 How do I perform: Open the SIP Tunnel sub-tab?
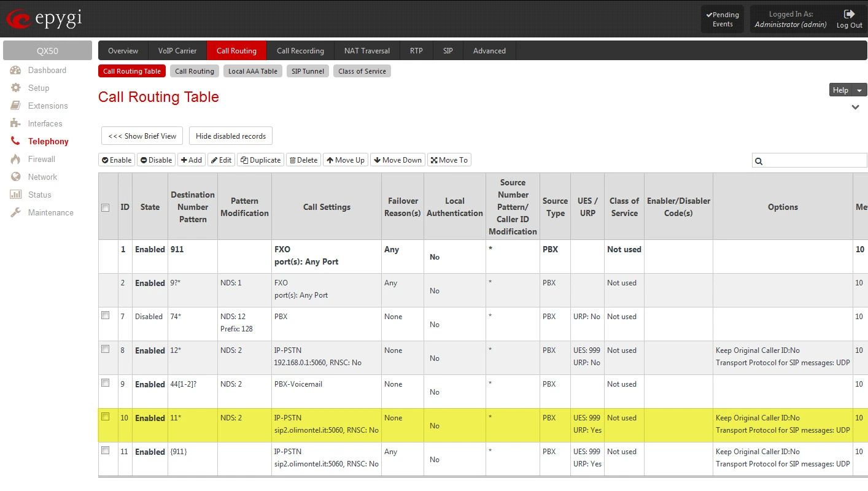pyautogui.click(x=308, y=71)
